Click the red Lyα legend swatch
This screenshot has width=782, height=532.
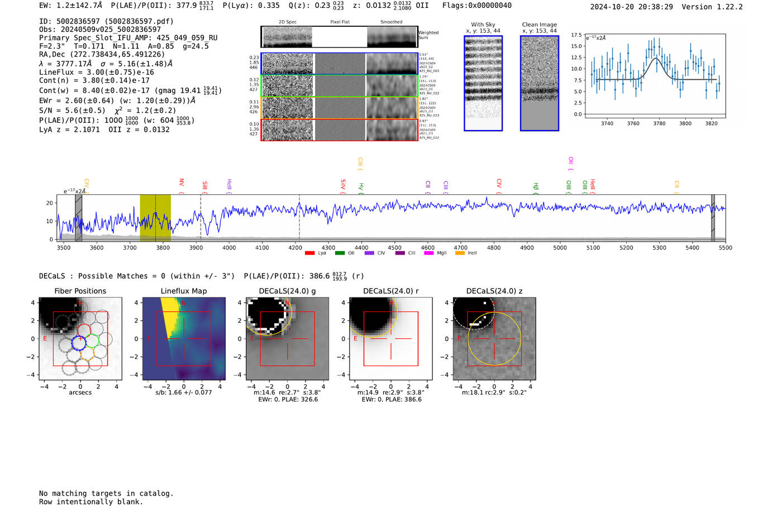309,253
